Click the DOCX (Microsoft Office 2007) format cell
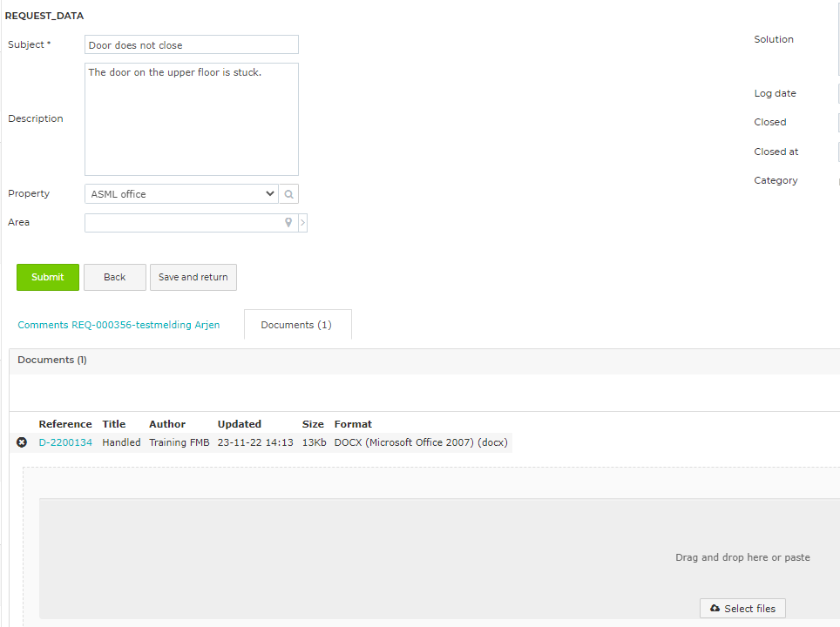 [421, 442]
